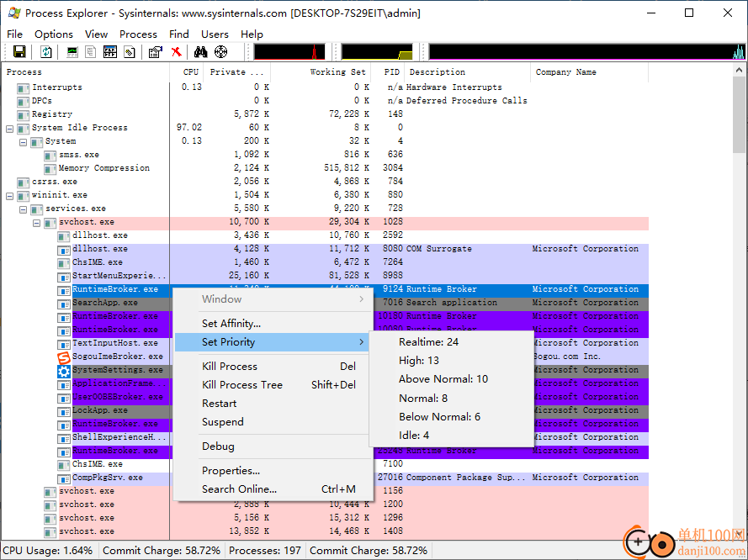Toggle the Show Lower Pane toolbar icon
Viewport: 748px width, 560px height.
[110, 51]
